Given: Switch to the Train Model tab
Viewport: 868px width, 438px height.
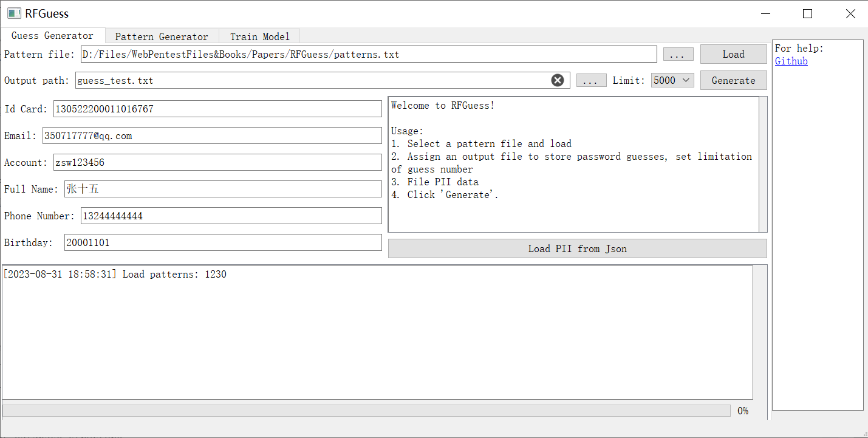Looking at the screenshot, I should point(259,36).
